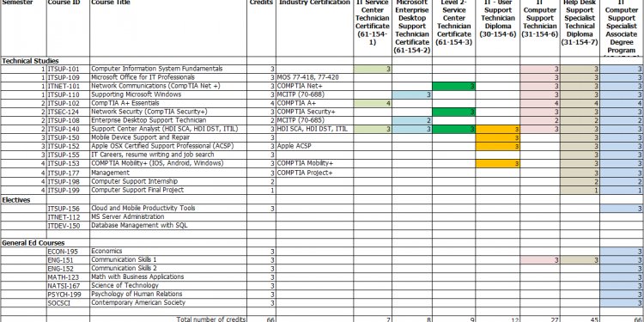Select the 'Electives' section heading

[16, 199]
